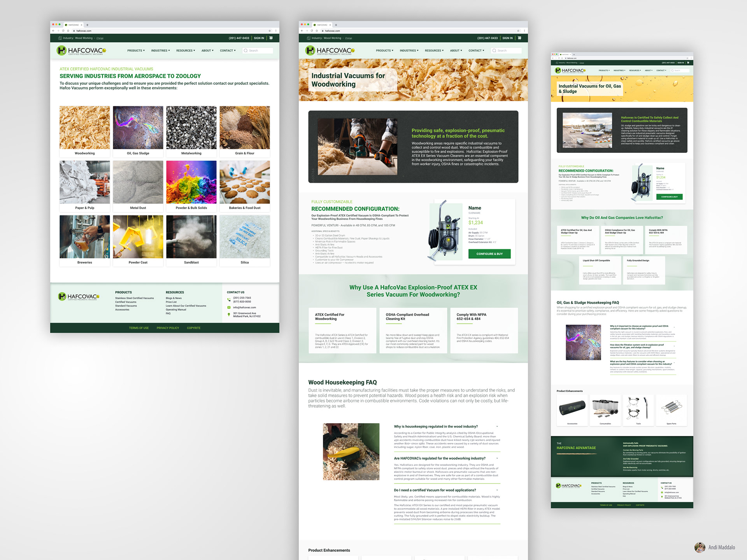
Task: Click Stainless Steel Certified Vacuums footer link
Action: click(x=134, y=298)
